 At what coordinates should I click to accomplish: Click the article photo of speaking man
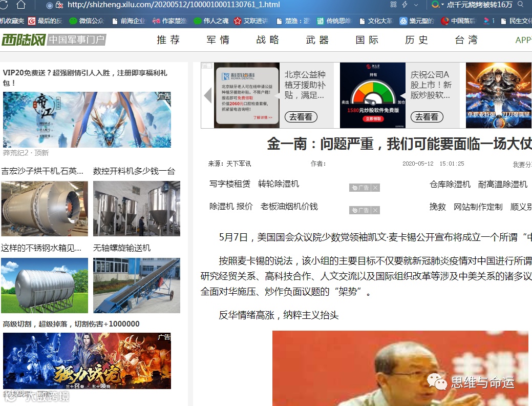[x=400, y=368]
